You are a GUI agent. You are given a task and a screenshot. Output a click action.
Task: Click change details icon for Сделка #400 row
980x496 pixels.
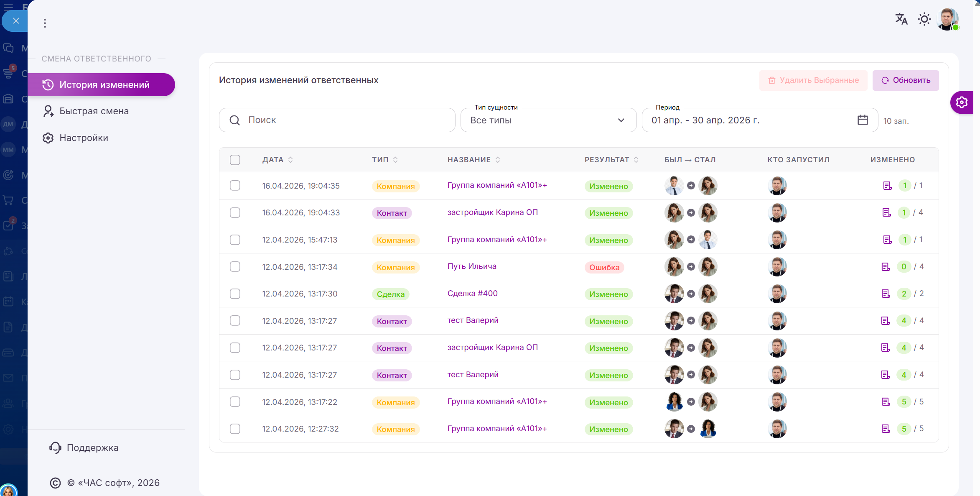(886, 294)
